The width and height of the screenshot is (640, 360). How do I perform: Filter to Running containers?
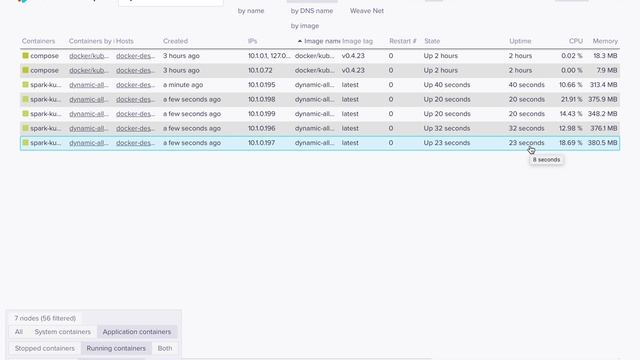tap(116, 349)
